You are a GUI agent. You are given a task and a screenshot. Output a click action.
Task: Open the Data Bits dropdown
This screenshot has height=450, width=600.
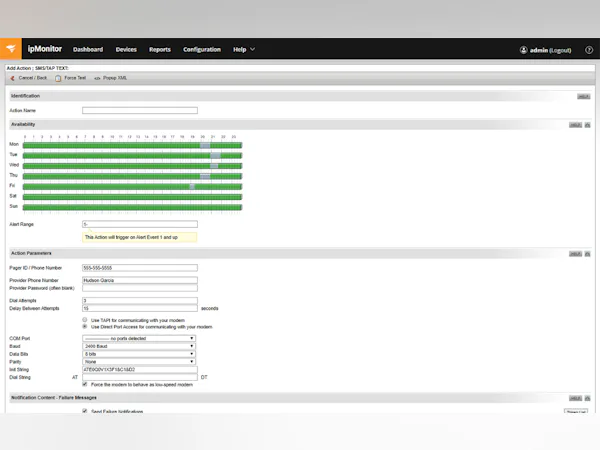click(x=139, y=354)
